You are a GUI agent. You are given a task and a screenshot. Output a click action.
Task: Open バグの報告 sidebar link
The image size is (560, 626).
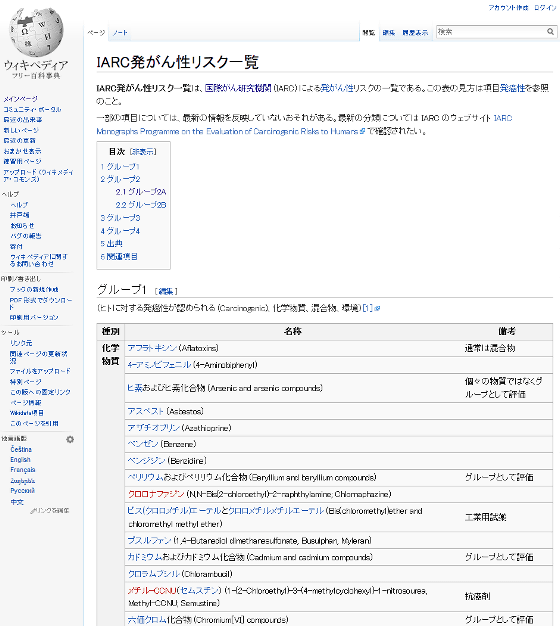[26, 236]
